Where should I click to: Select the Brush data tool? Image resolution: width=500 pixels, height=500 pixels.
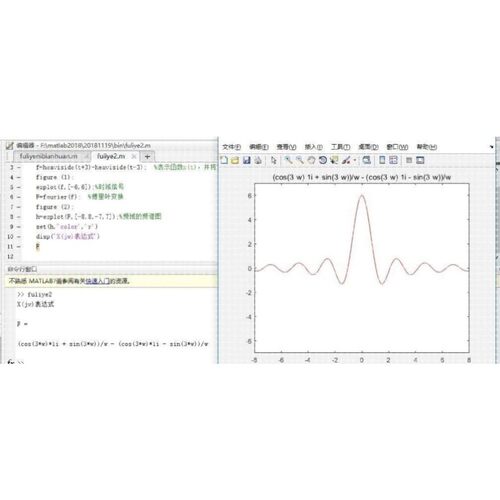pos(346,160)
